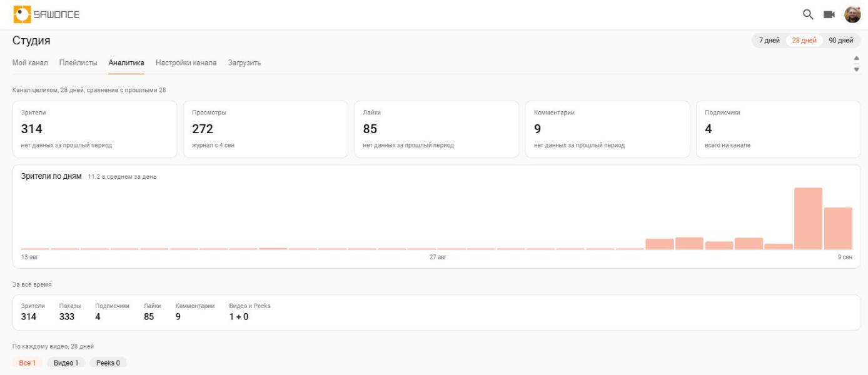Filter videos by Все 1 chip
The height and width of the screenshot is (375, 868).
point(27,363)
